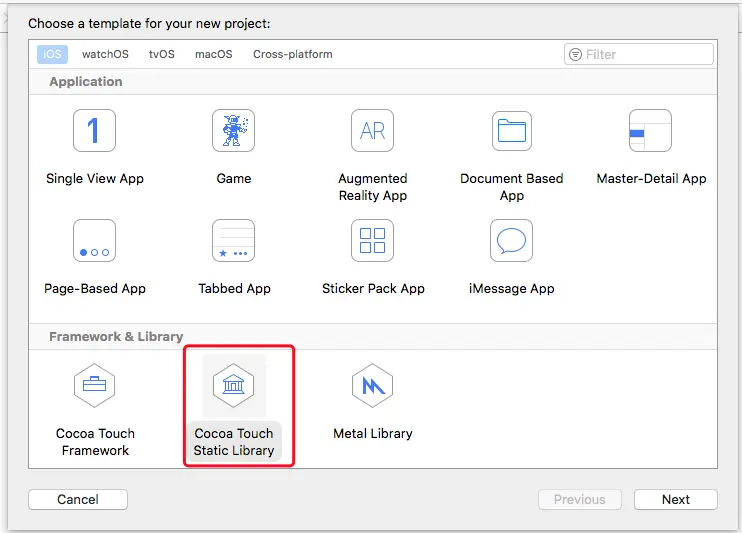Choose the Metal Library icon
Viewport: 742px width, 533px height.
pyautogui.click(x=372, y=385)
